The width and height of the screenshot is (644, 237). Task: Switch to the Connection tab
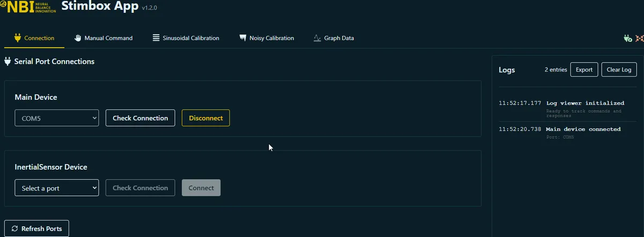point(34,38)
